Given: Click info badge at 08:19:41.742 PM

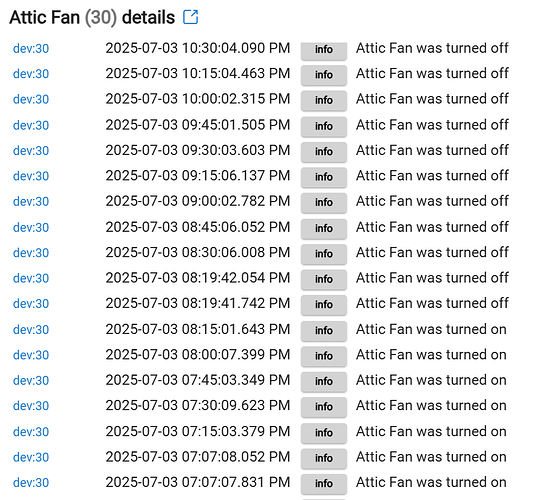Looking at the screenshot, I should [x=324, y=305].
